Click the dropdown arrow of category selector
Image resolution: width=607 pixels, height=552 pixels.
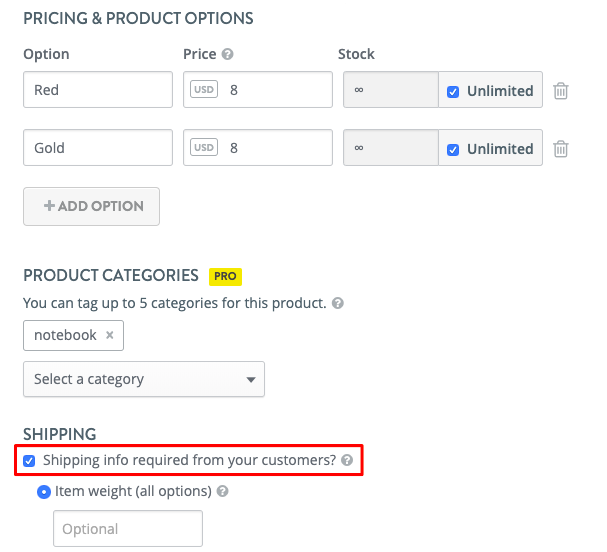click(251, 380)
